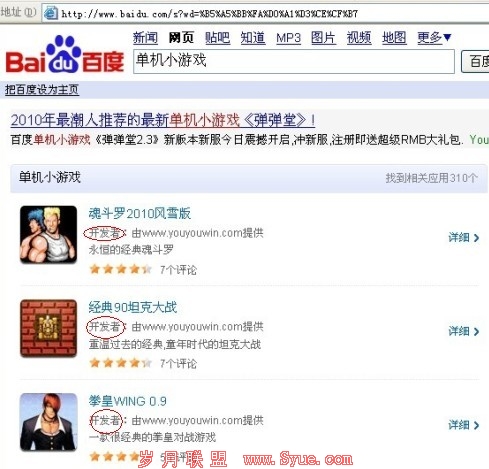The image size is (489, 469).
Task: Switch to the 新闻 tab
Action: (x=145, y=38)
